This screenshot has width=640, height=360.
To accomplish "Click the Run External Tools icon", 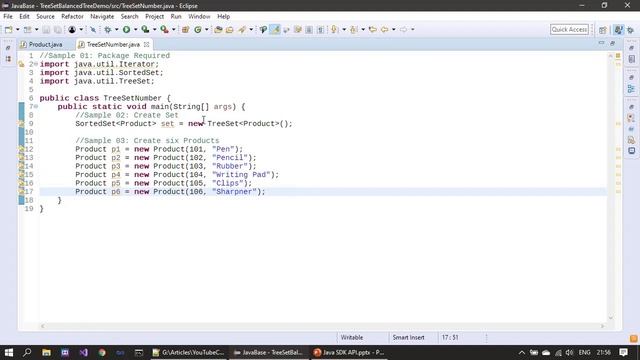I will 164,29.
